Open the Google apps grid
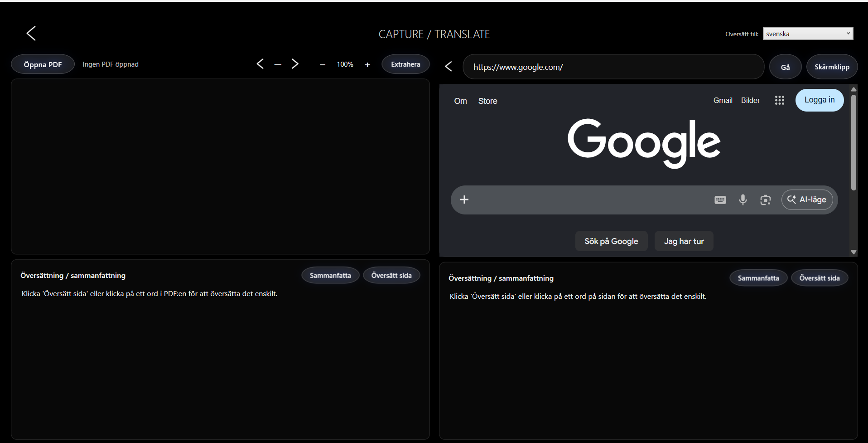868x443 pixels. [779, 100]
